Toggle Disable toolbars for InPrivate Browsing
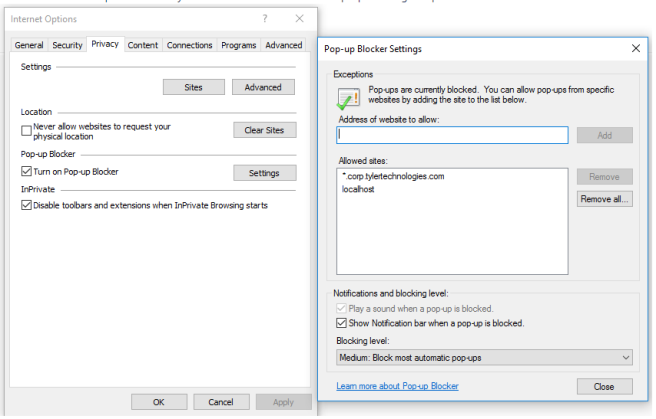Image resolution: width=656 pixels, height=419 pixels. tap(27, 206)
